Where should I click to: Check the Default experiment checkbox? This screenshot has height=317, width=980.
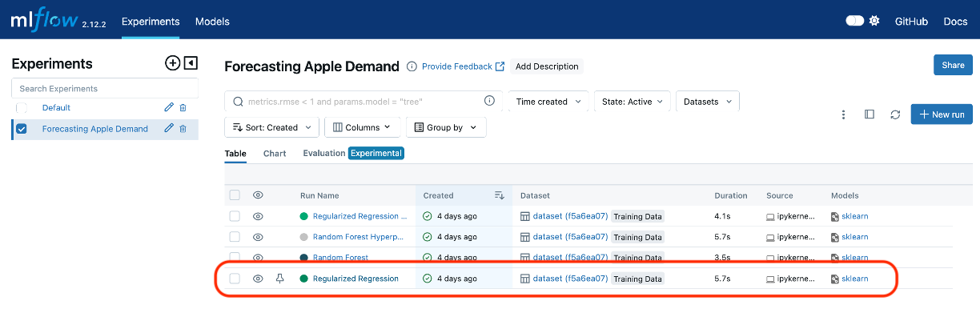coord(22,107)
